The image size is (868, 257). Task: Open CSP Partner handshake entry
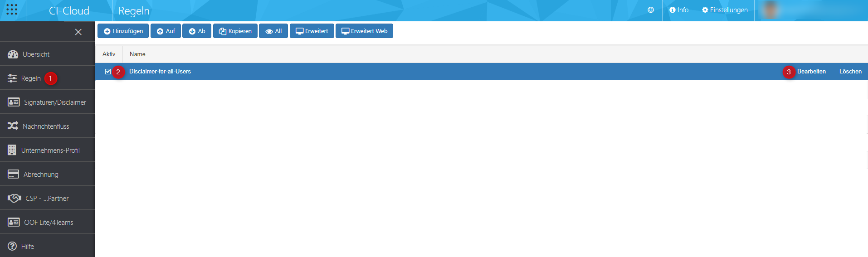pos(15,198)
